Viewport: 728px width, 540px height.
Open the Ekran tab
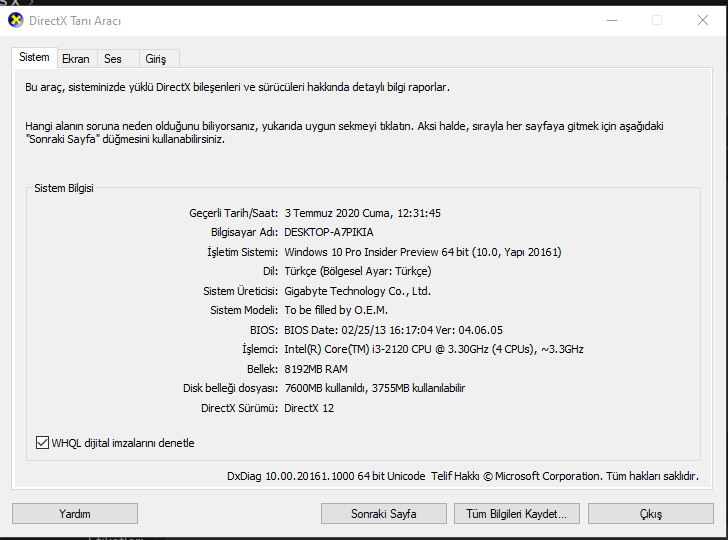75,59
